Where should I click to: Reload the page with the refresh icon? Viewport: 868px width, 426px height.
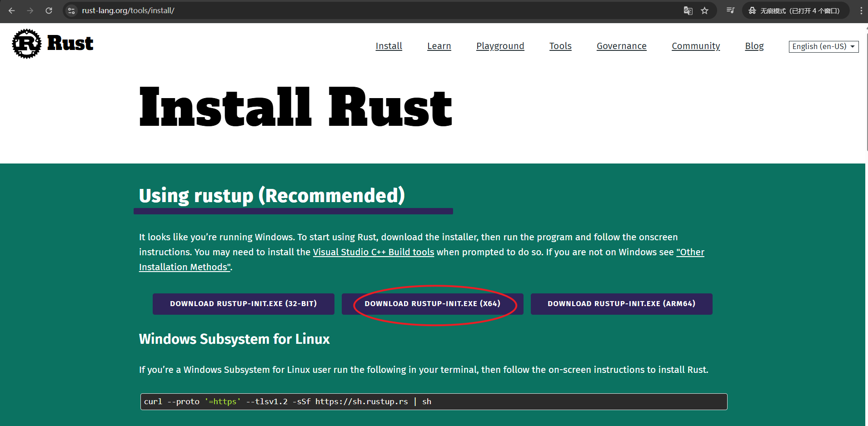tap(49, 10)
